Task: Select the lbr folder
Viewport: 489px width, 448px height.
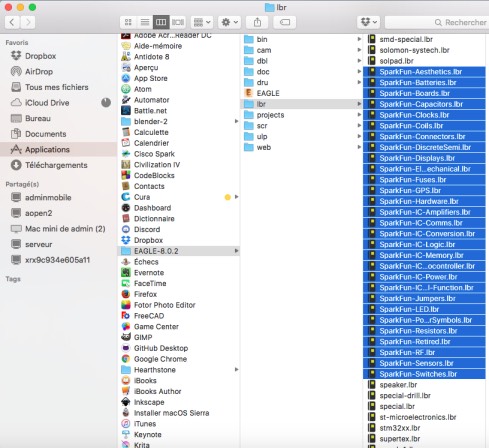Action: tap(301, 104)
